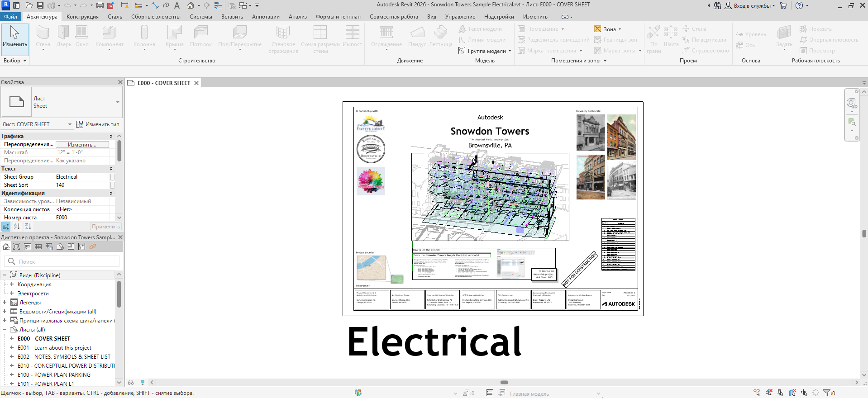Open the Help question mark icon in title bar

[x=799, y=5]
